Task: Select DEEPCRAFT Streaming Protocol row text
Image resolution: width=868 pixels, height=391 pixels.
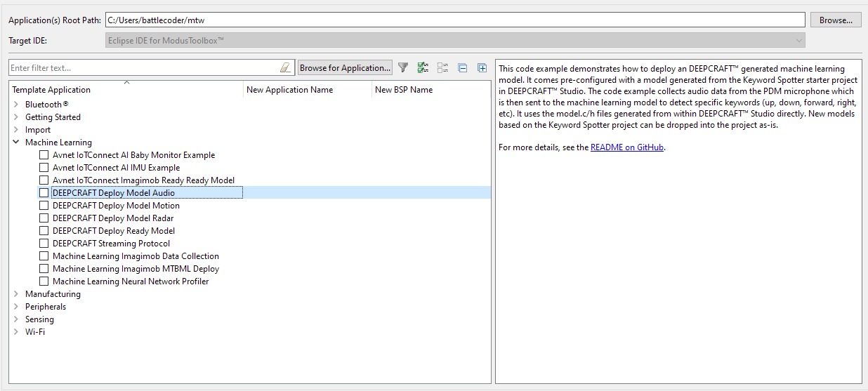Action: click(111, 244)
